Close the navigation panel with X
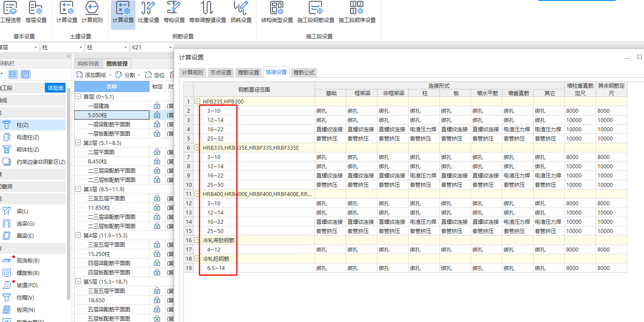The height and width of the screenshot is (322, 644). [68, 56]
